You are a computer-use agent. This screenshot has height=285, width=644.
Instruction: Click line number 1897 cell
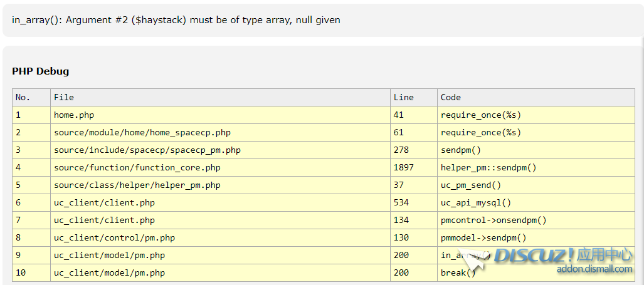click(x=404, y=168)
